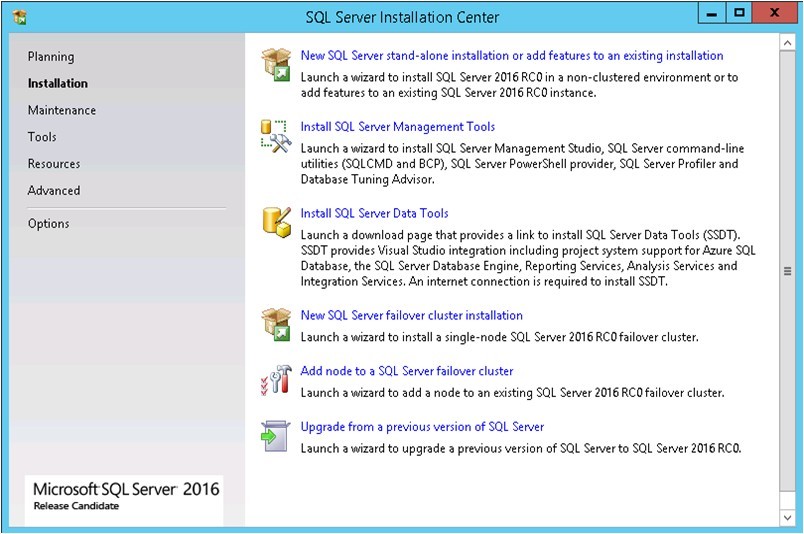Open Install SQL Server Management Tools link
The height and width of the screenshot is (534, 804).
397,127
